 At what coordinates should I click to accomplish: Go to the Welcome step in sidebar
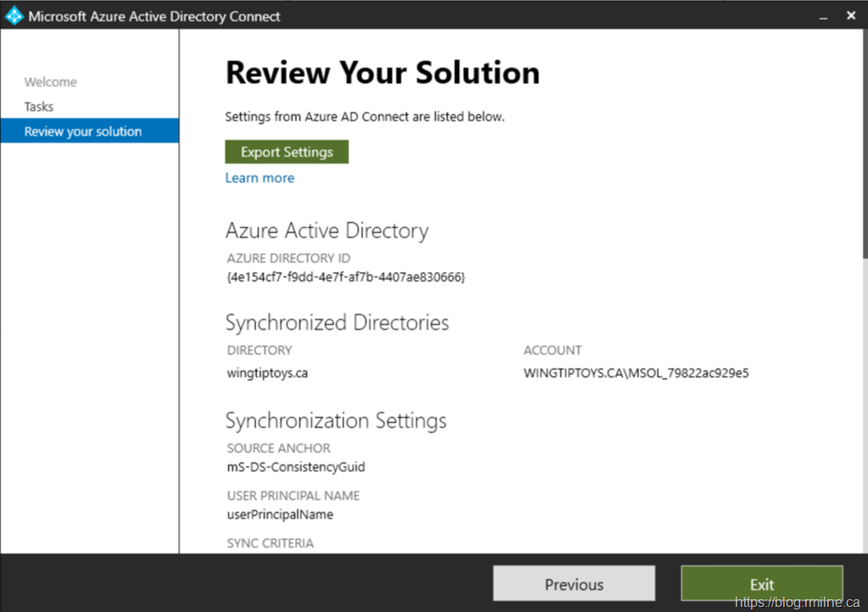click(51, 82)
